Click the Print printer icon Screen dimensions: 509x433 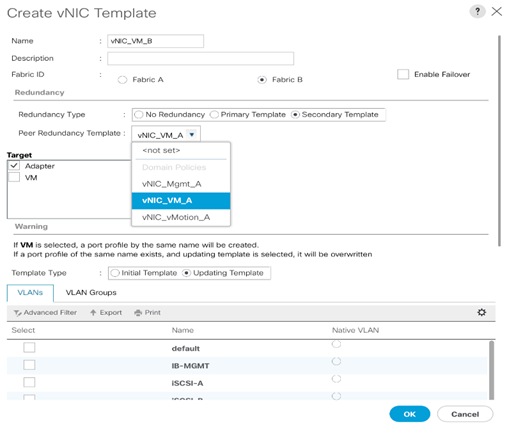pyautogui.click(x=138, y=313)
